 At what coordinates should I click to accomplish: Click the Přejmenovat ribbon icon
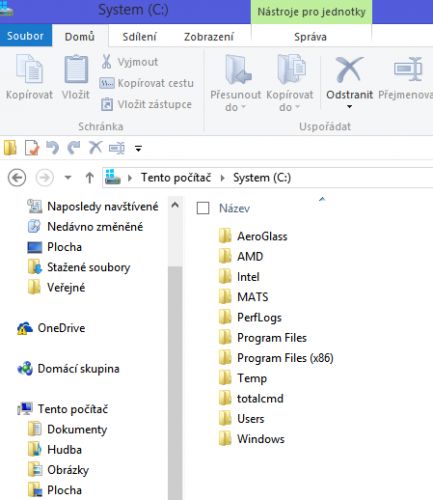(x=409, y=69)
